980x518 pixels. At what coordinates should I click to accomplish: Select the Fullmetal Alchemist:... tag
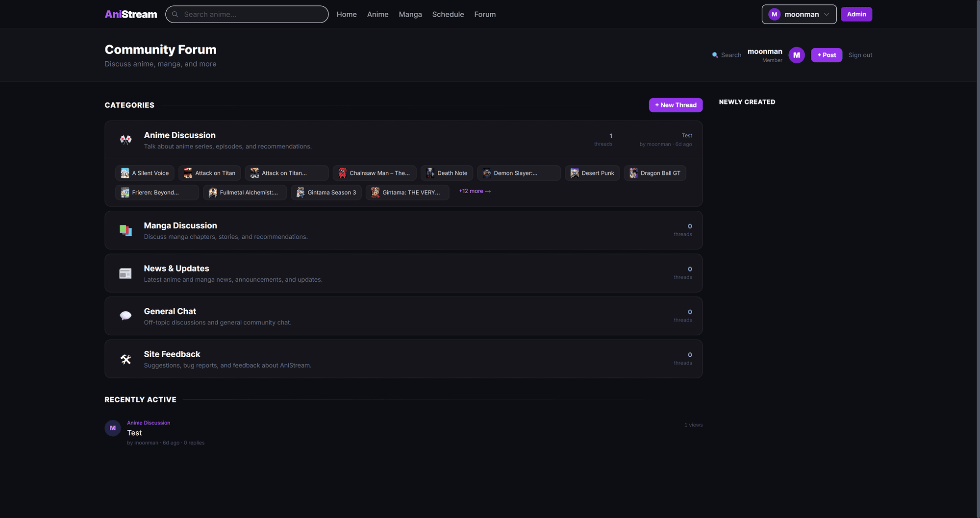click(245, 193)
